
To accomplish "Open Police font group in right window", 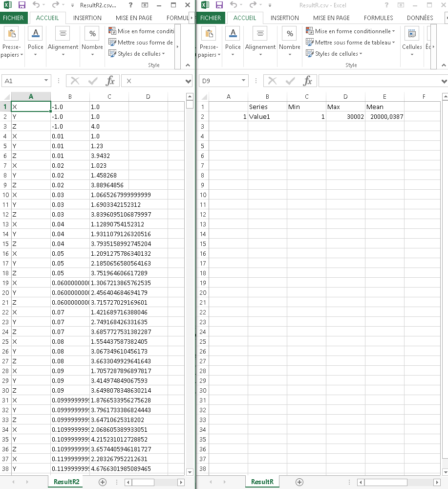I will point(233,43).
